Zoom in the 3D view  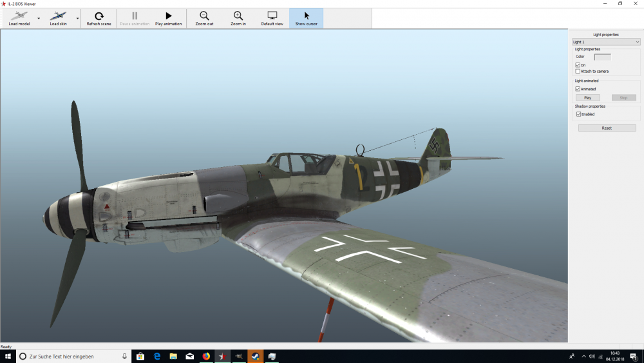pos(238,19)
